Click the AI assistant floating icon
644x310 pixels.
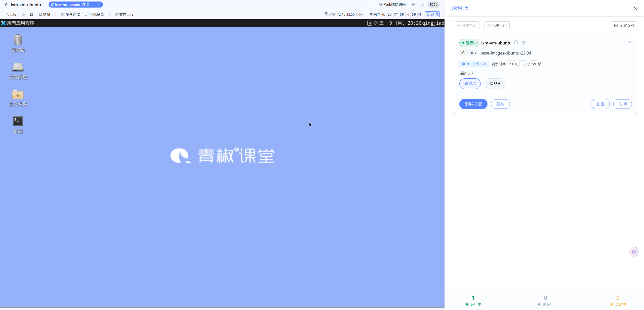click(x=634, y=251)
